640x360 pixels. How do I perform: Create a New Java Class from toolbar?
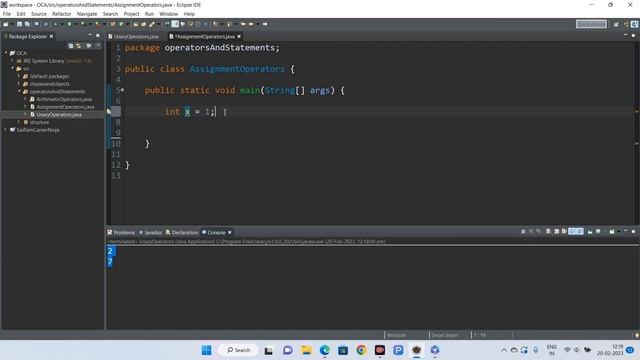pos(121,24)
